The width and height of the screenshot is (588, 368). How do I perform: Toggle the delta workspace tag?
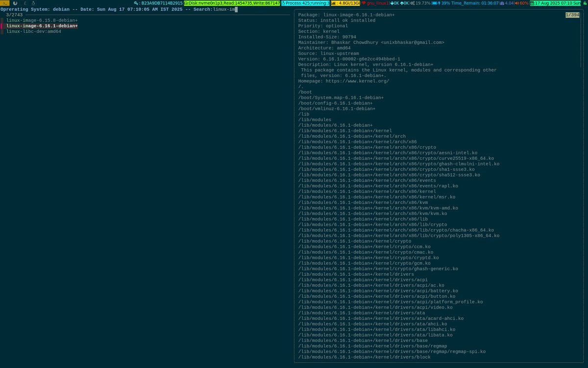33,3
